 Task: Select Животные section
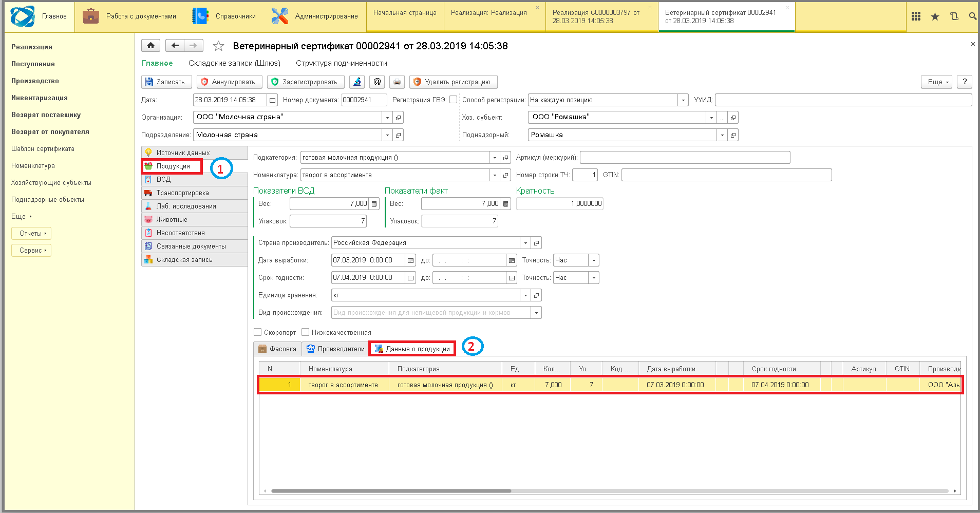click(x=195, y=220)
